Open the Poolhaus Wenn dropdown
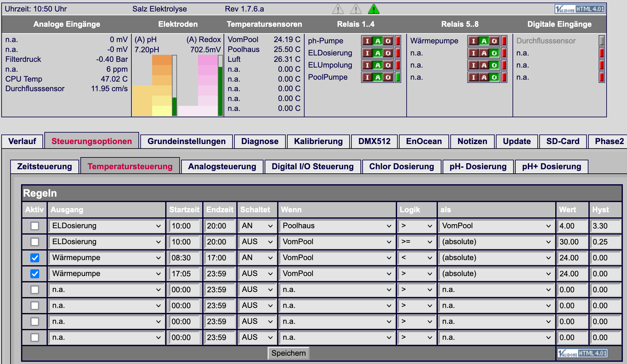Screen dimensions: 627x364 click(337, 226)
